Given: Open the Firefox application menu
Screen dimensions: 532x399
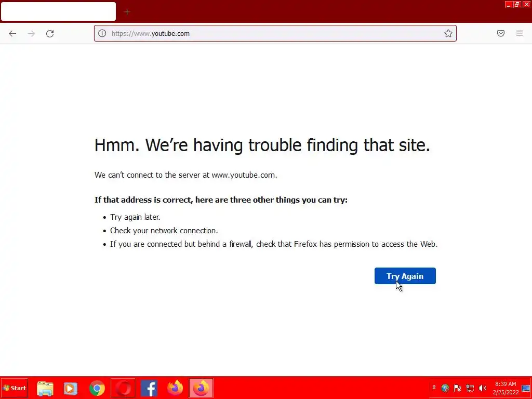Looking at the screenshot, I should click(520, 33).
